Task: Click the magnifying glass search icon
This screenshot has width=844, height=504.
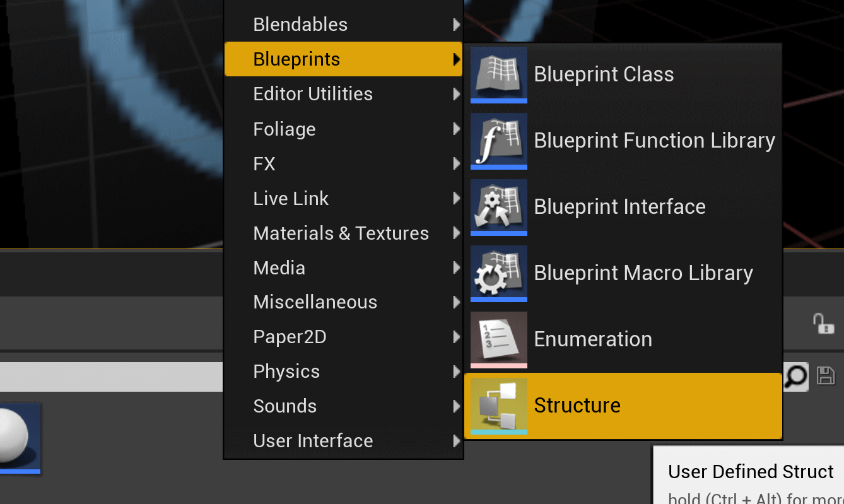Action: (795, 377)
